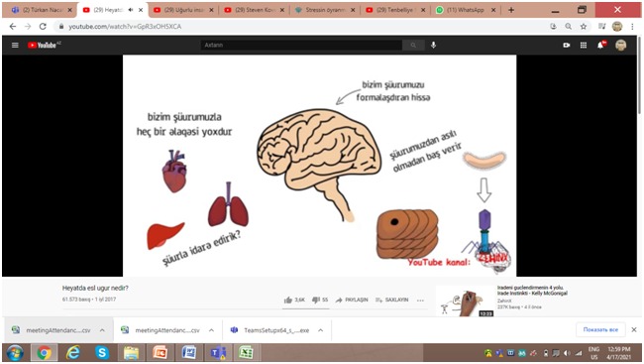Click the search magnifier button
Viewport: 644px width, 364px height.
click(413, 46)
